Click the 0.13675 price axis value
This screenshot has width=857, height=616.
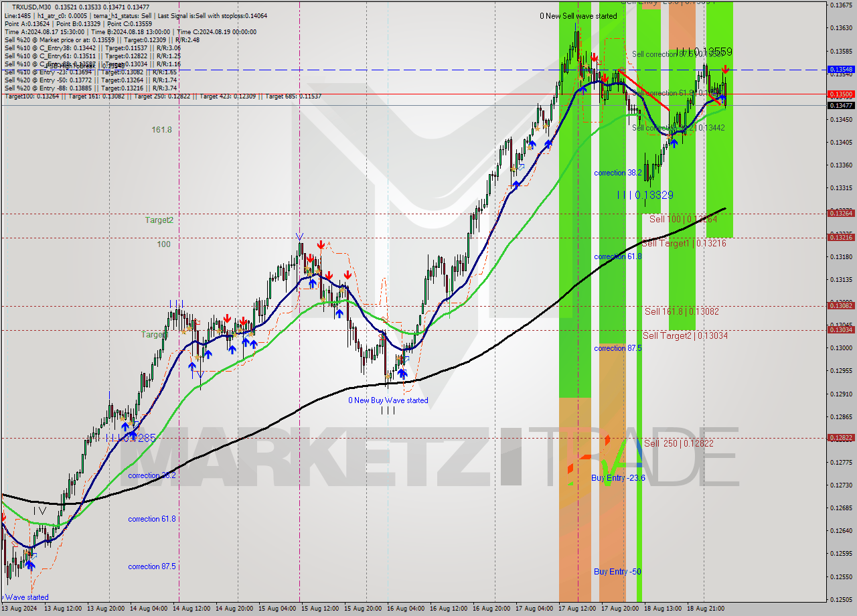(841, 5)
